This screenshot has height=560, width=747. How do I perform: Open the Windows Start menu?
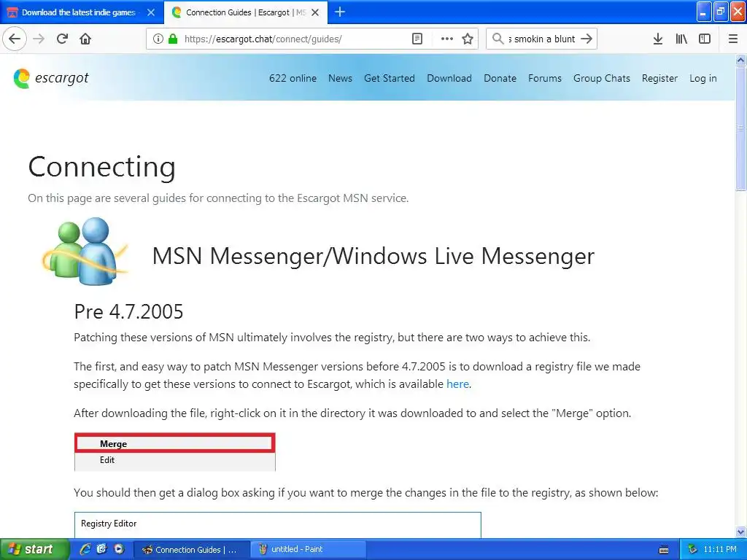point(35,549)
